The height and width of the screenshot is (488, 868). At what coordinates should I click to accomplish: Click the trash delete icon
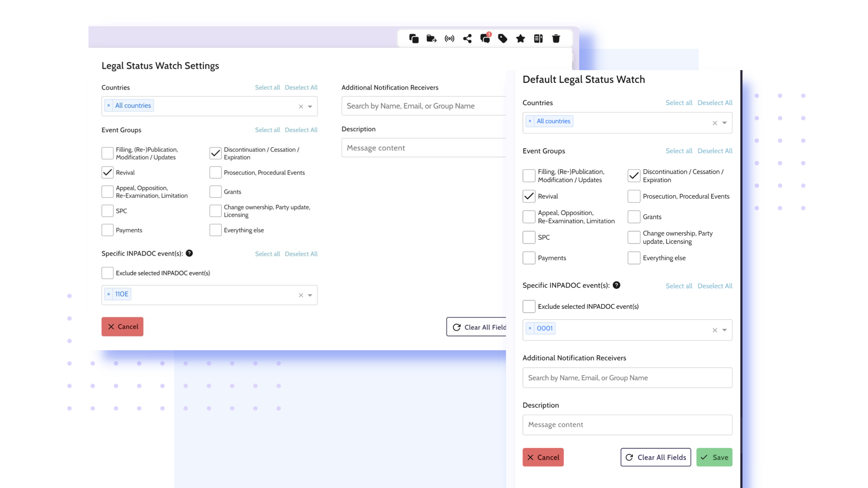tap(556, 38)
